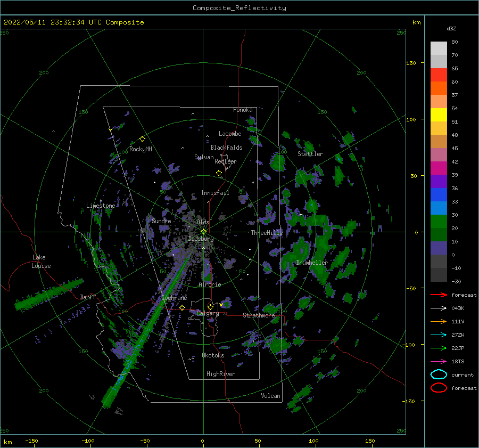479x448 pixels.
Task: Click the RockyMH label
Action: 141,149
